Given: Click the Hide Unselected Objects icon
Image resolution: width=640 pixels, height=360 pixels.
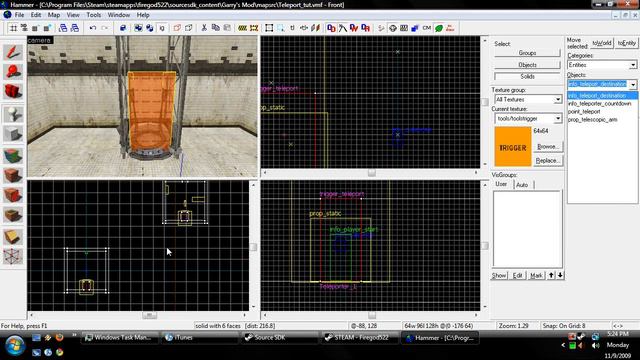Looking at the screenshot, I should click(x=189, y=28).
